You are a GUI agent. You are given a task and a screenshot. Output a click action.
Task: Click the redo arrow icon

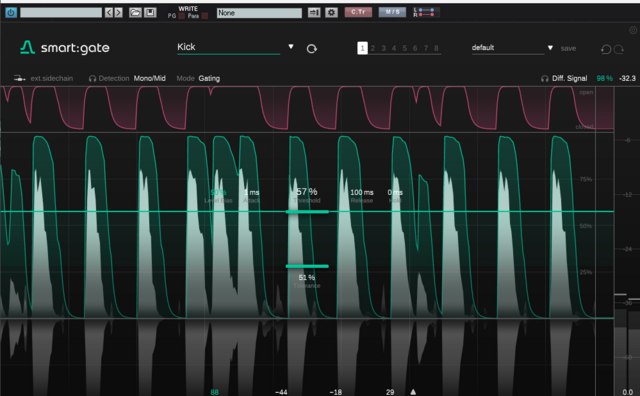(x=619, y=49)
